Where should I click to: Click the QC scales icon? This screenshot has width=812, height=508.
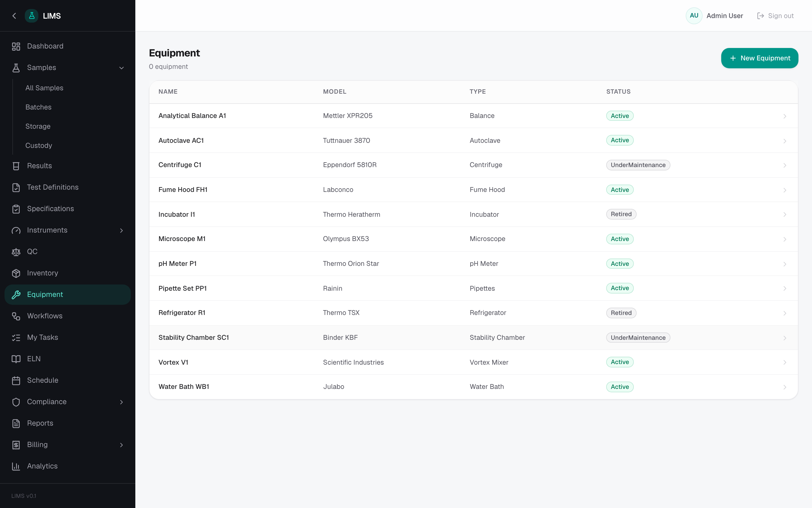pyautogui.click(x=16, y=252)
